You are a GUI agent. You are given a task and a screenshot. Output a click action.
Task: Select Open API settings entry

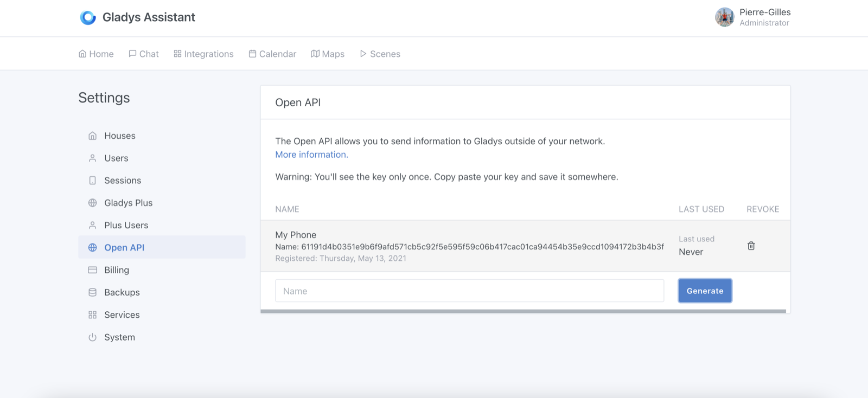point(162,247)
